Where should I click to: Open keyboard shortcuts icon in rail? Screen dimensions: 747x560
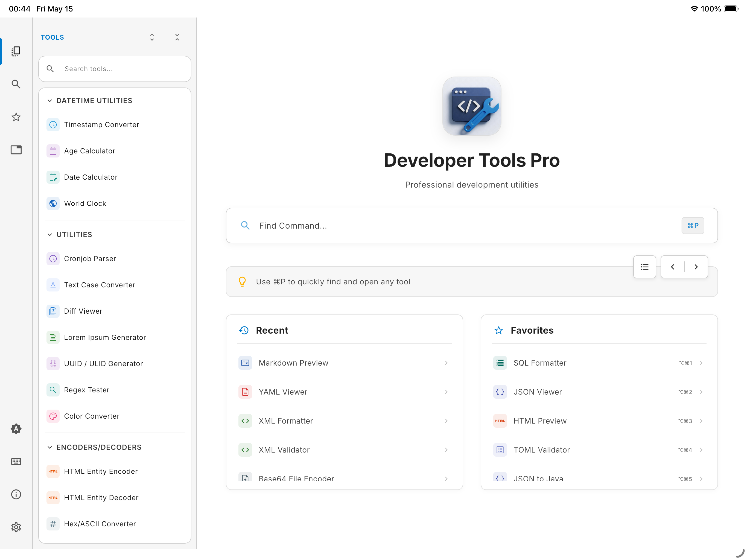[x=16, y=461]
